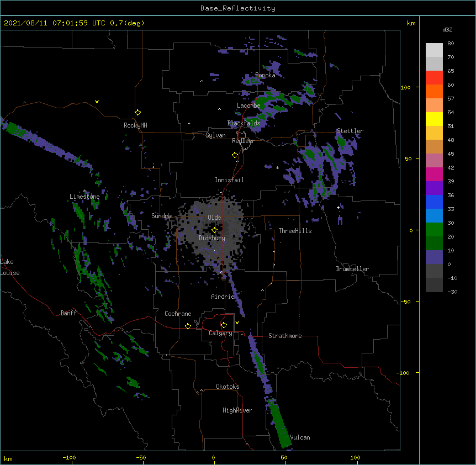Image resolution: width=476 pixels, height=465 pixels.
Task: Click the Lacombe city label
Action: [248, 105]
